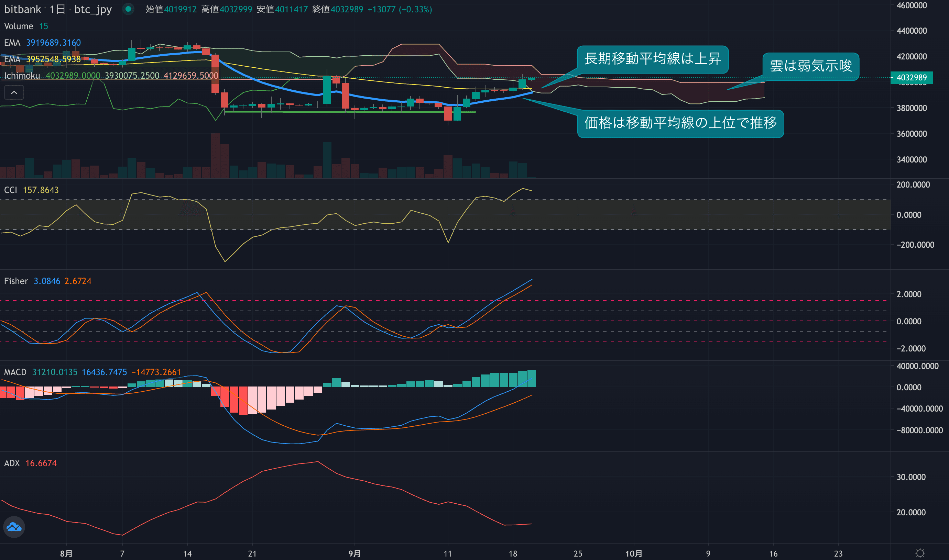949x560 pixels.
Task: Click the CCI indicator label
Action: point(11,190)
